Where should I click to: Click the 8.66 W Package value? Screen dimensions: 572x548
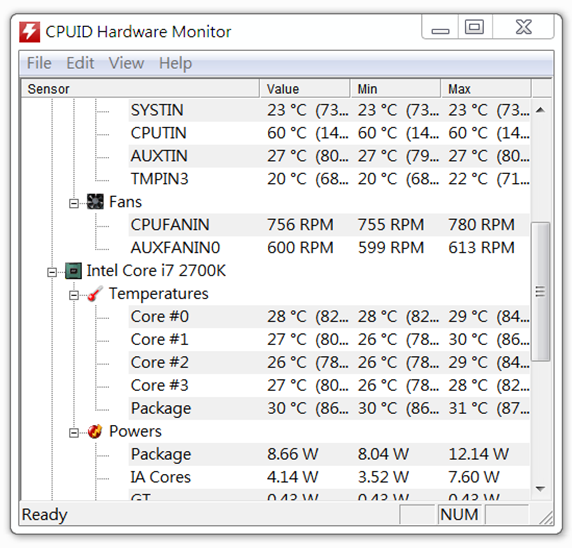(293, 454)
